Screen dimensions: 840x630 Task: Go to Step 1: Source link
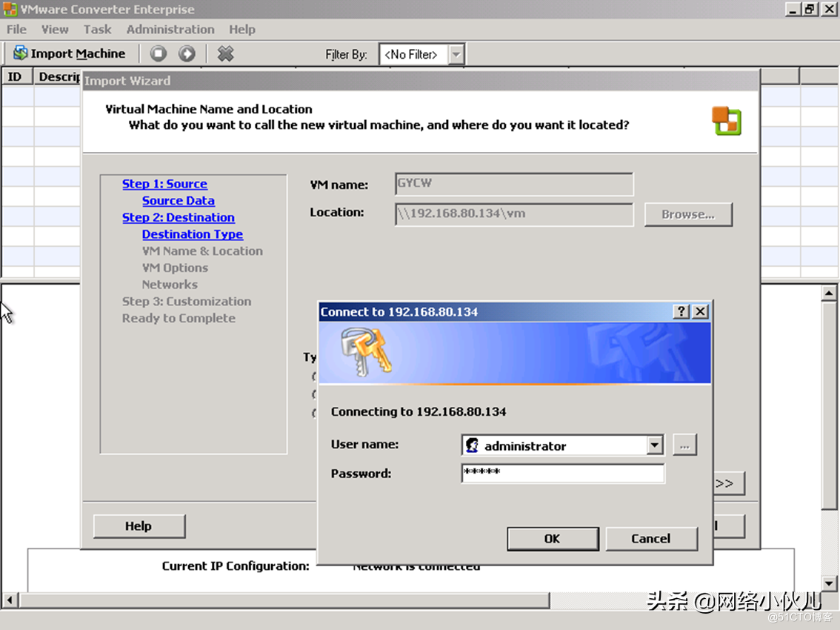[164, 184]
